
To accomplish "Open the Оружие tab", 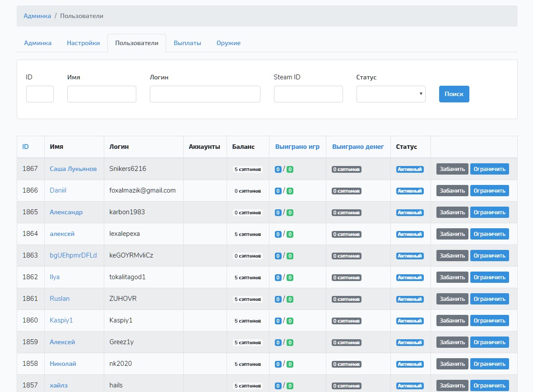I will tap(228, 43).
